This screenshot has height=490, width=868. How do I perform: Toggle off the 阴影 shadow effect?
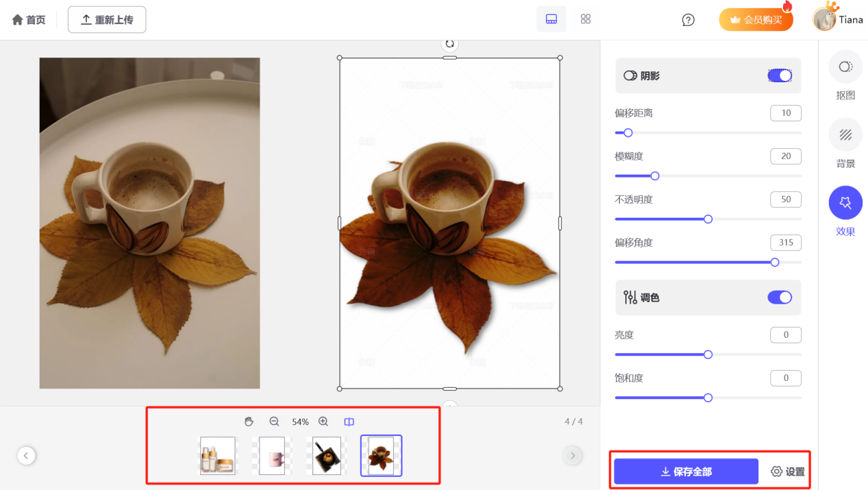[x=780, y=75]
